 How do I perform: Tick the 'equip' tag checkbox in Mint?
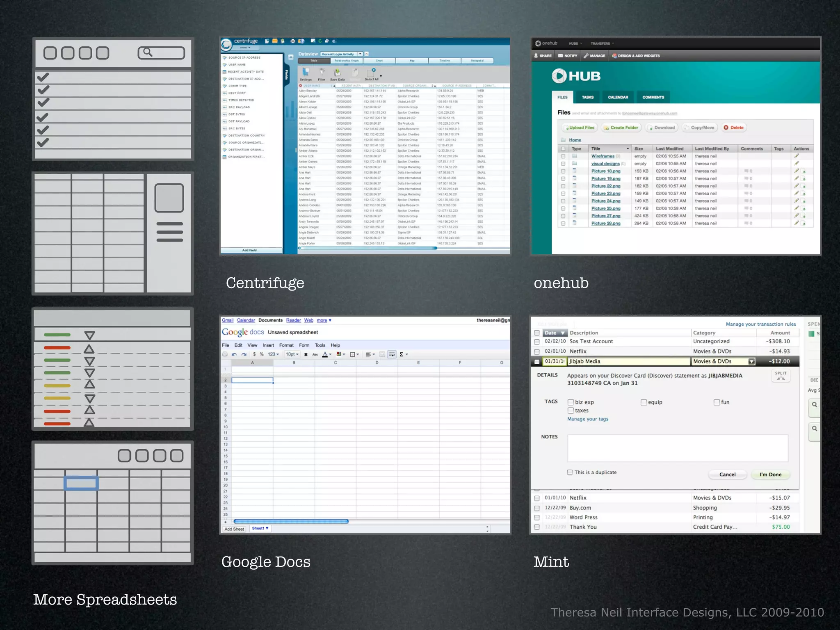click(x=644, y=402)
